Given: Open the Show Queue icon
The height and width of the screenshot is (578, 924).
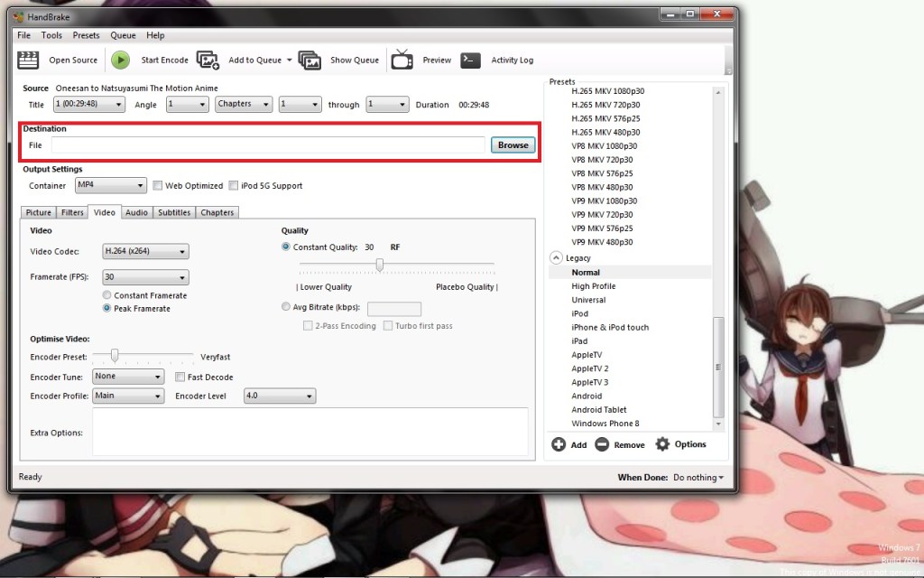Looking at the screenshot, I should [310, 60].
